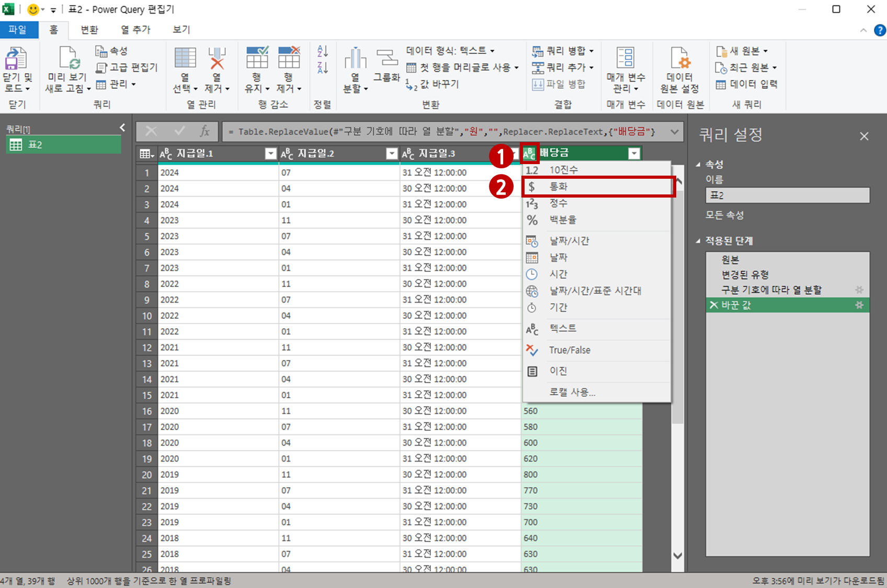Viewport: 887px width, 588px height.
Task: Open the 쿼리 병합 dropdown
Action: (x=563, y=51)
